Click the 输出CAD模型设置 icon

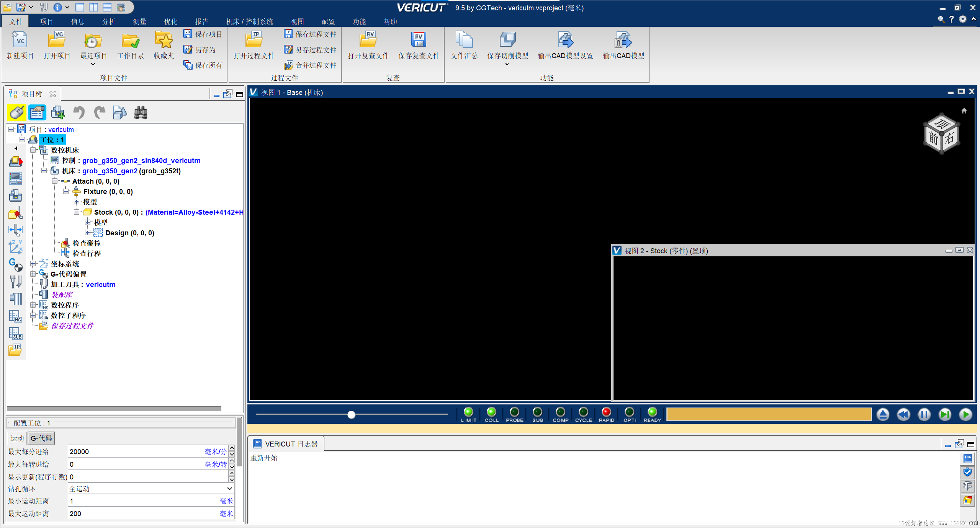pos(565,40)
